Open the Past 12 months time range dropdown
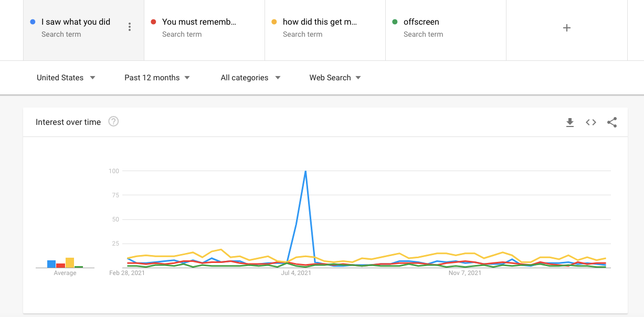The width and height of the screenshot is (644, 317). 156,77
